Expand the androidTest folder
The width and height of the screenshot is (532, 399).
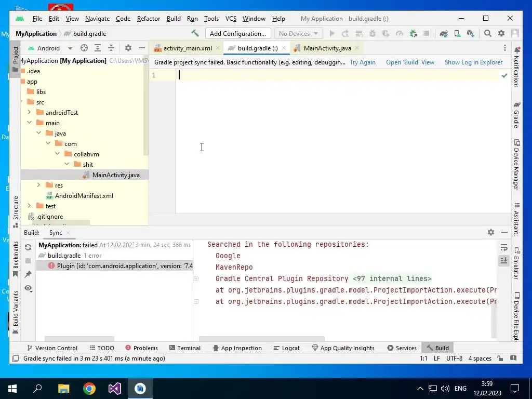[29, 112]
